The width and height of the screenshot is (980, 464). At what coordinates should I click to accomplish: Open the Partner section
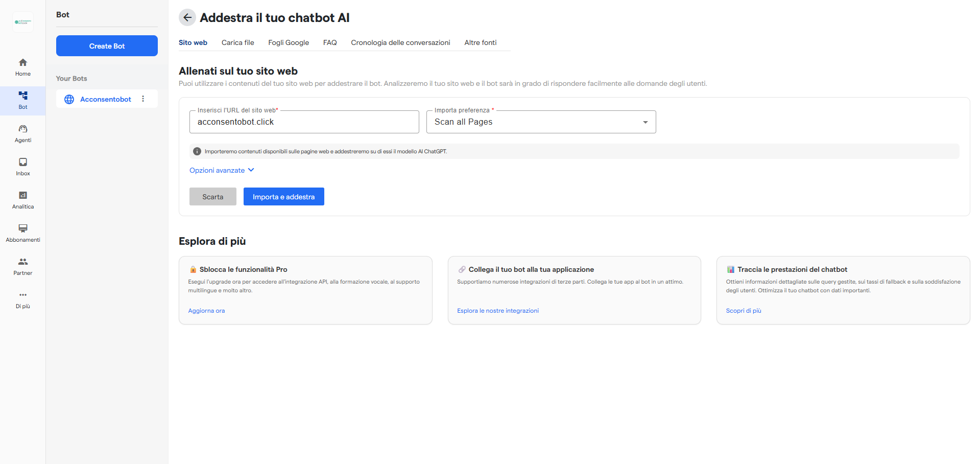point(22,266)
